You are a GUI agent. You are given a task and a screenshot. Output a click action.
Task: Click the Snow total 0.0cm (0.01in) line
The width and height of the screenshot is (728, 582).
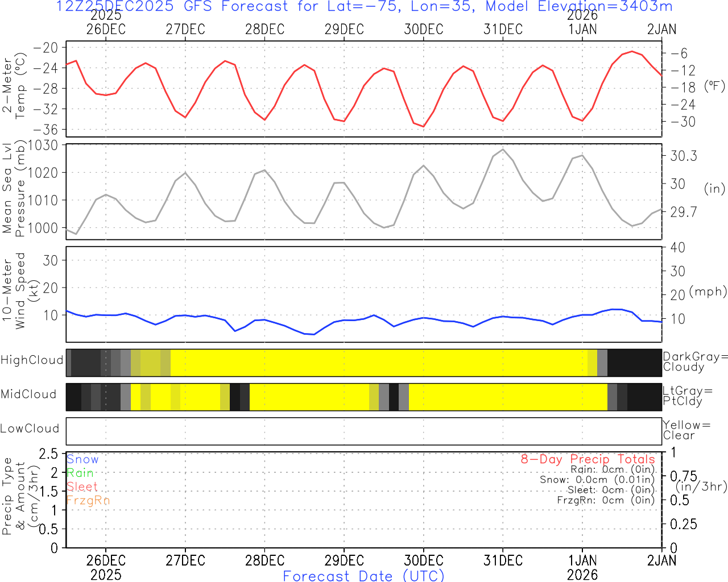597,480
